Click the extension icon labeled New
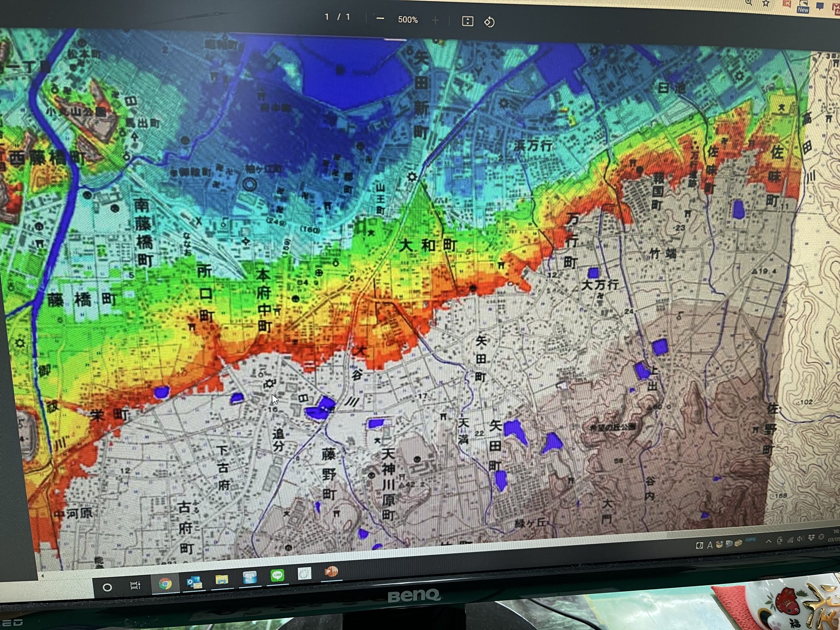Image resolution: width=840 pixels, height=630 pixels. tap(803, 7)
